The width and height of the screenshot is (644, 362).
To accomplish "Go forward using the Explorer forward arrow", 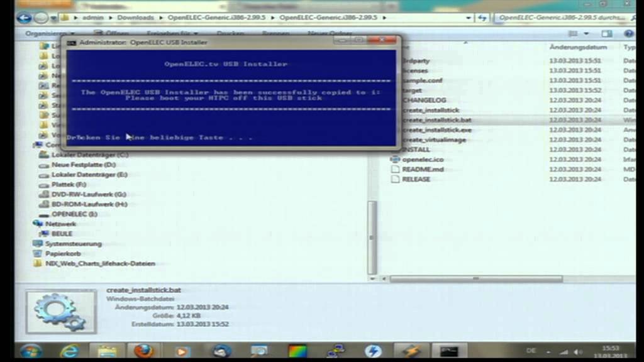I will click(41, 18).
